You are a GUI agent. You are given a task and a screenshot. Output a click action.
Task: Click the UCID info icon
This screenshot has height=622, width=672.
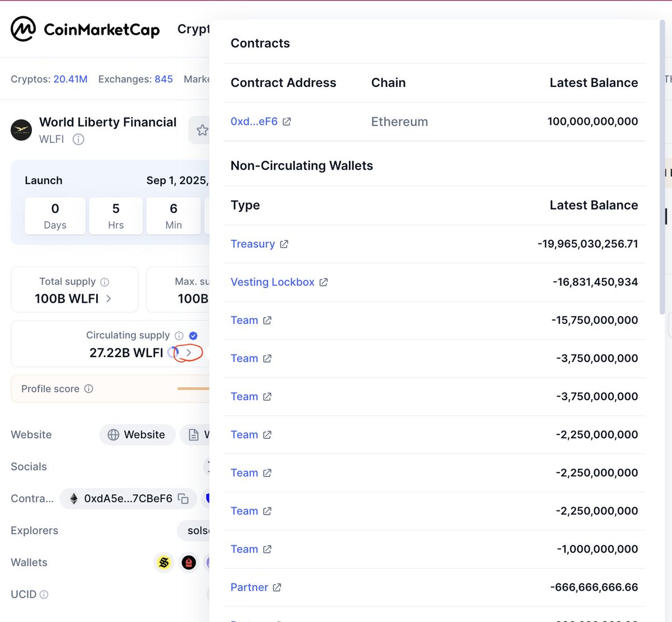click(x=44, y=595)
